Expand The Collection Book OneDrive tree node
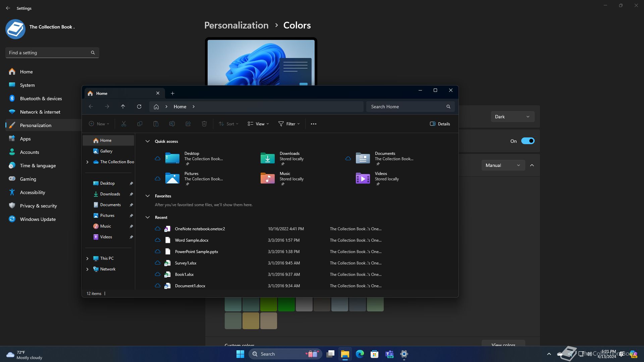This screenshot has width=644, height=362. coord(88,162)
